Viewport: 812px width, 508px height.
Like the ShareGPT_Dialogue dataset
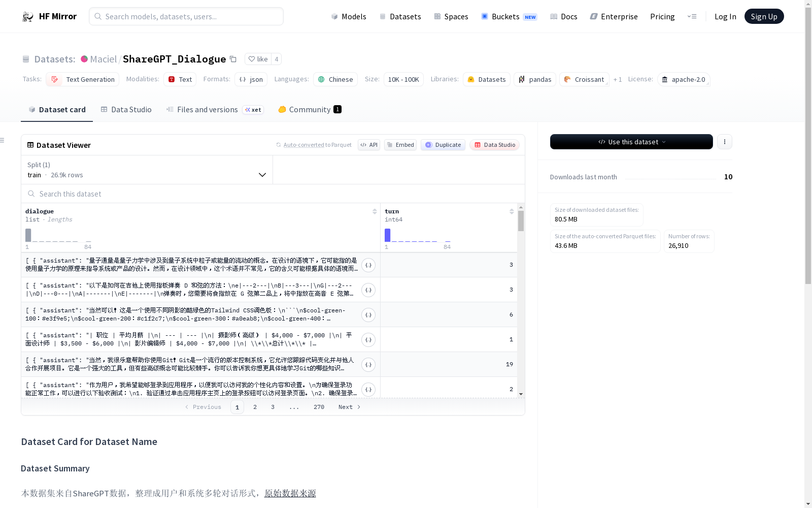point(258,59)
